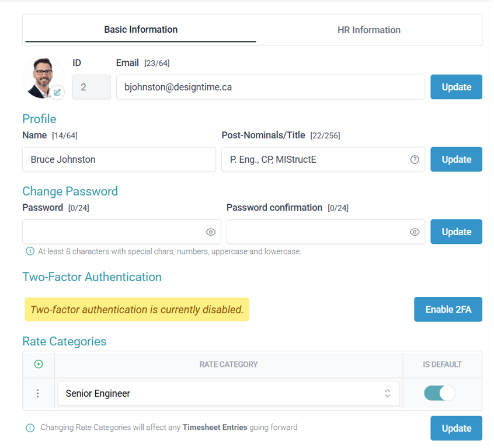Screen dimensions: 494x448
Task: Open the Senior Engineer rate category dropdown
Action: 228,394
